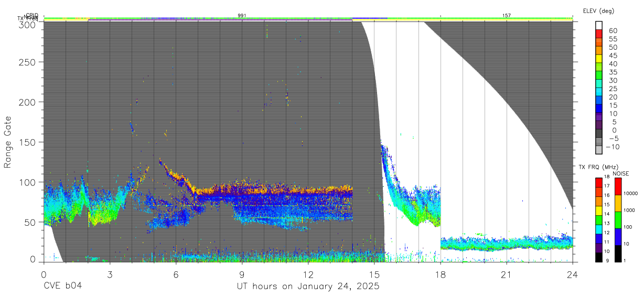This screenshot has height=297, width=644.
Task: Click the y-axis tick label '250'
Action: (x=28, y=62)
